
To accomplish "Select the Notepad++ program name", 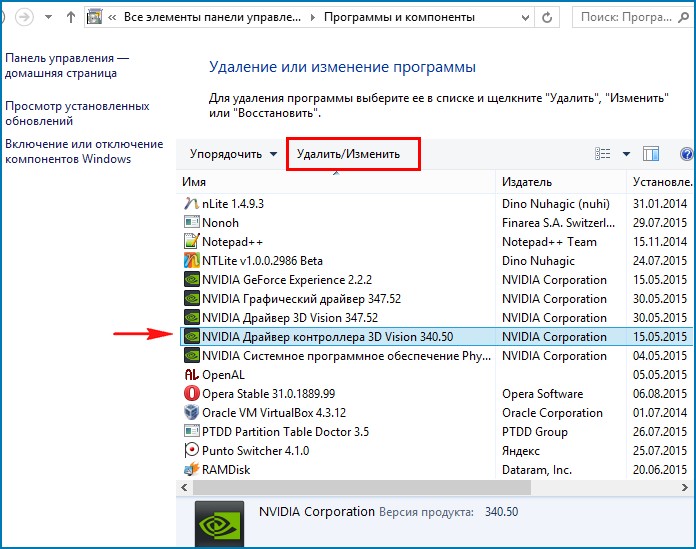I will pyautogui.click(x=232, y=241).
